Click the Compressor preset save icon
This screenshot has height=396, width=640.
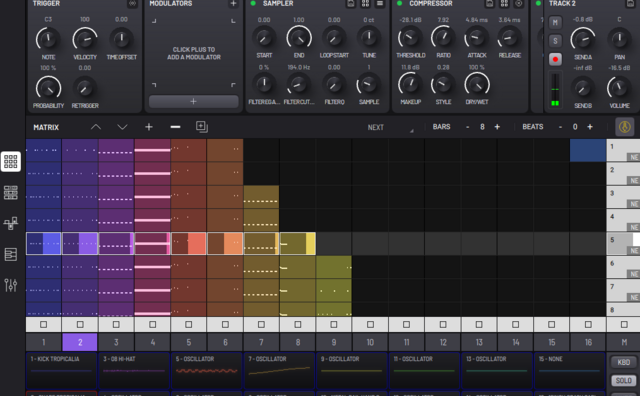490,3
